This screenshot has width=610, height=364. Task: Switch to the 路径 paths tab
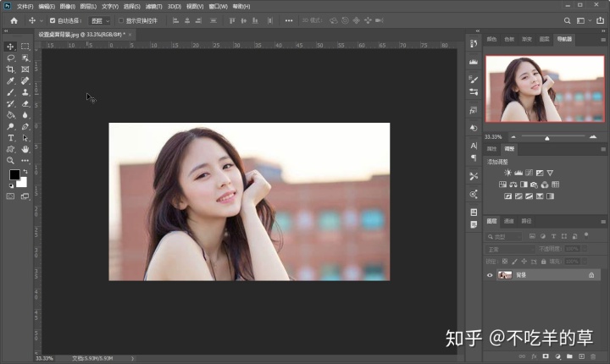click(526, 221)
